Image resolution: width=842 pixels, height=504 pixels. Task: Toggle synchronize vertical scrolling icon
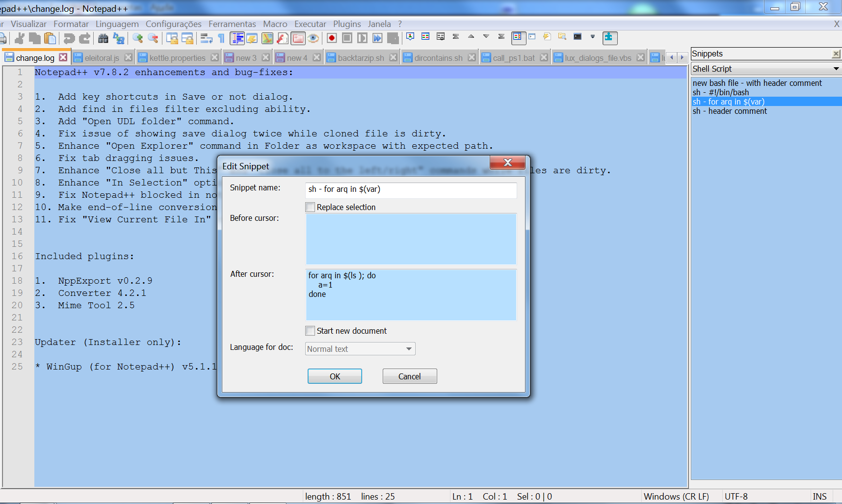172,38
